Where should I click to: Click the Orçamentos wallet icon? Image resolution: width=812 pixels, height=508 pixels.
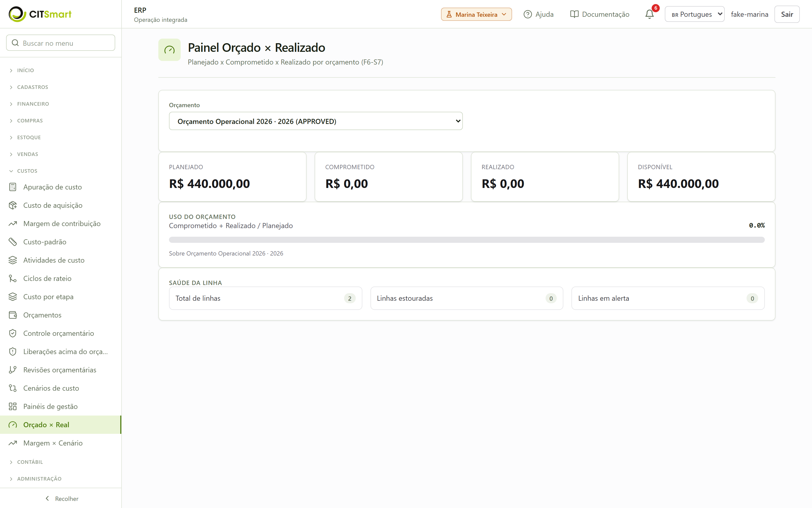click(13, 315)
